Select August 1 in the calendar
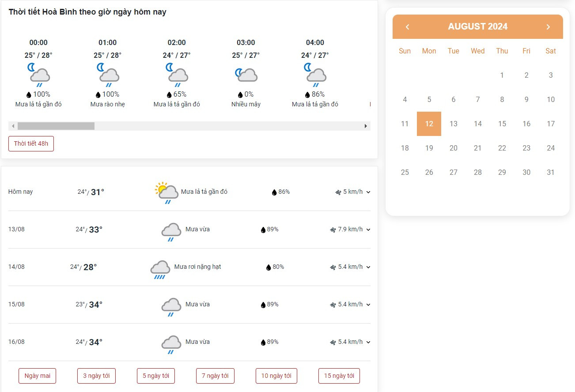575x392 pixels. [x=502, y=75]
